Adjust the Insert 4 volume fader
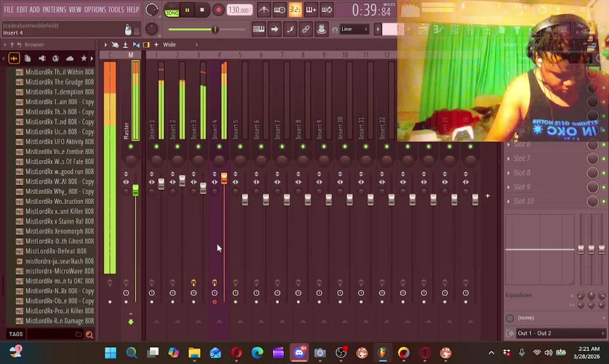 [x=224, y=178]
